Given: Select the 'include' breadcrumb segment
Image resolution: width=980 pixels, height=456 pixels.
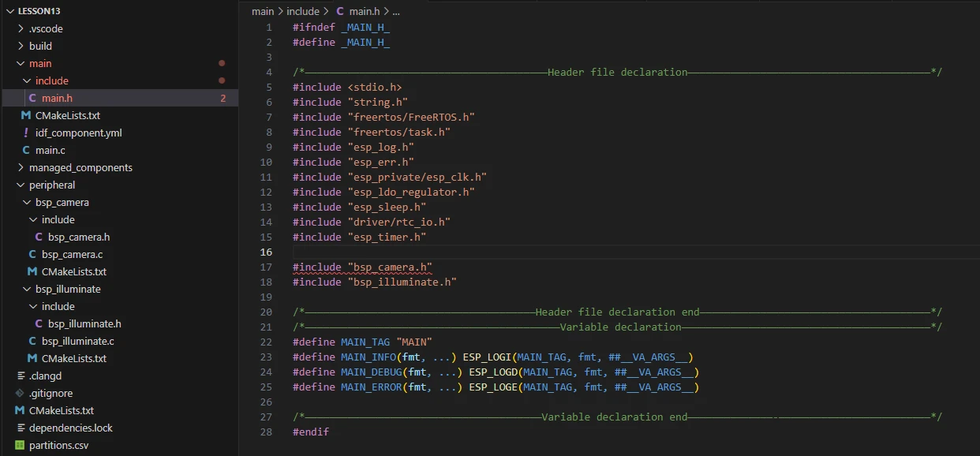Looking at the screenshot, I should pyautogui.click(x=302, y=12).
